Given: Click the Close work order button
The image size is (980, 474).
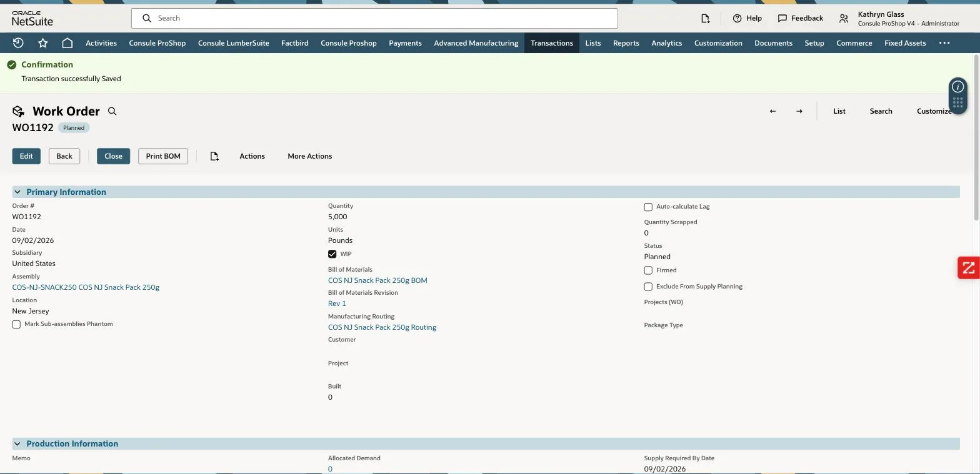Looking at the screenshot, I should pyautogui.click(x=113, y=156).
